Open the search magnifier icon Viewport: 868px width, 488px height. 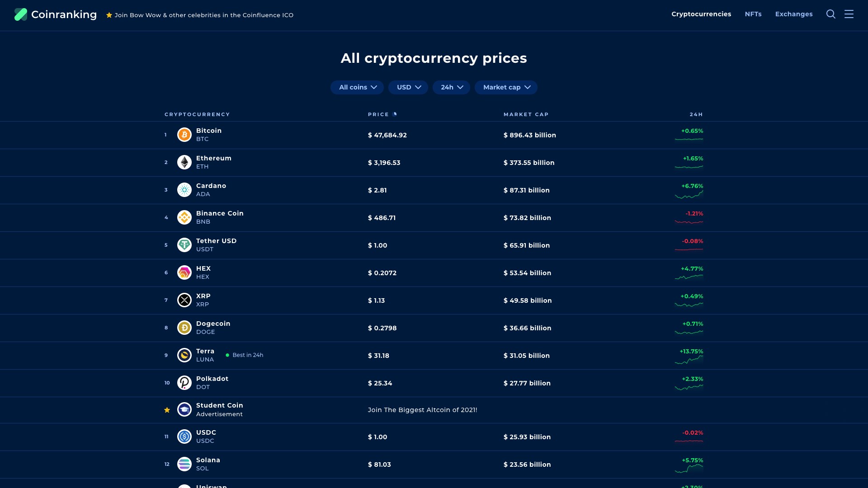(x=831, y=14)
